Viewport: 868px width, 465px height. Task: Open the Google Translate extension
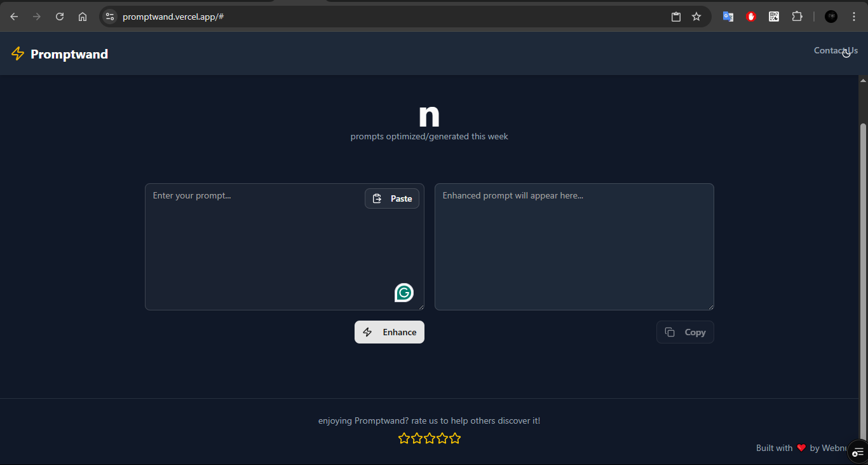click(x=728, y=17)
